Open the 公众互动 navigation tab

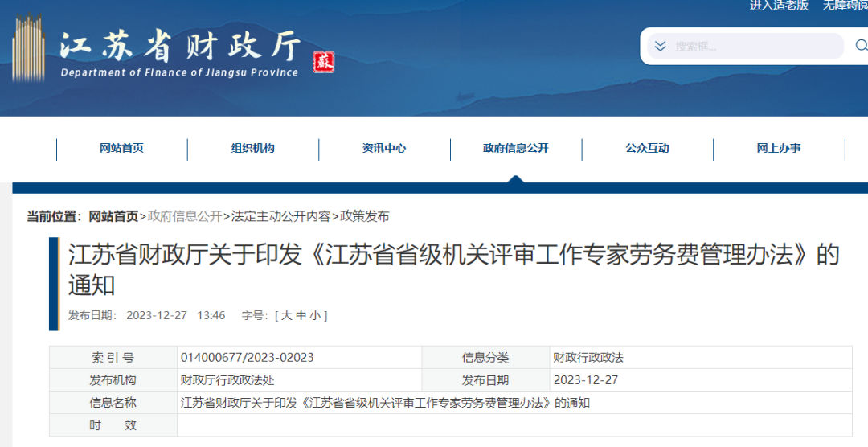647,148
